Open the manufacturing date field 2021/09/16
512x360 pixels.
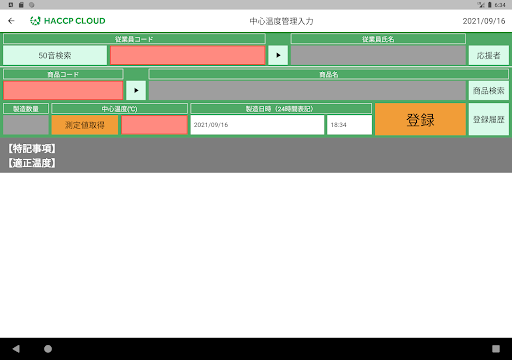tap(257, 125)
